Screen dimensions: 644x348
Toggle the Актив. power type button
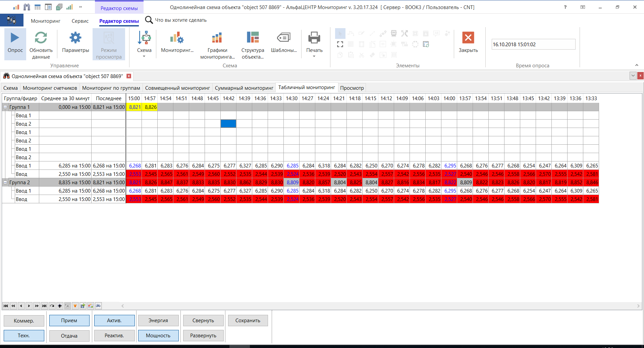click(114, 320)
